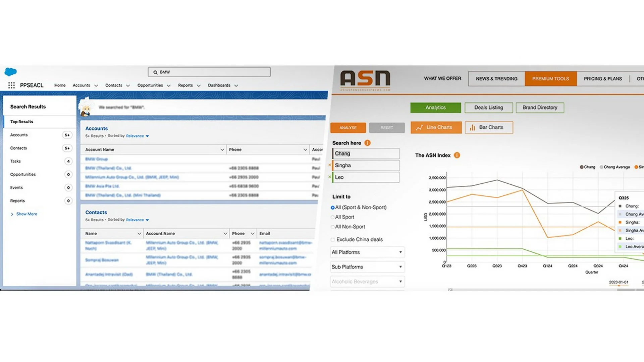
Task: Toggle Chang series in the chart legend
Action: (x=587, y=167)
